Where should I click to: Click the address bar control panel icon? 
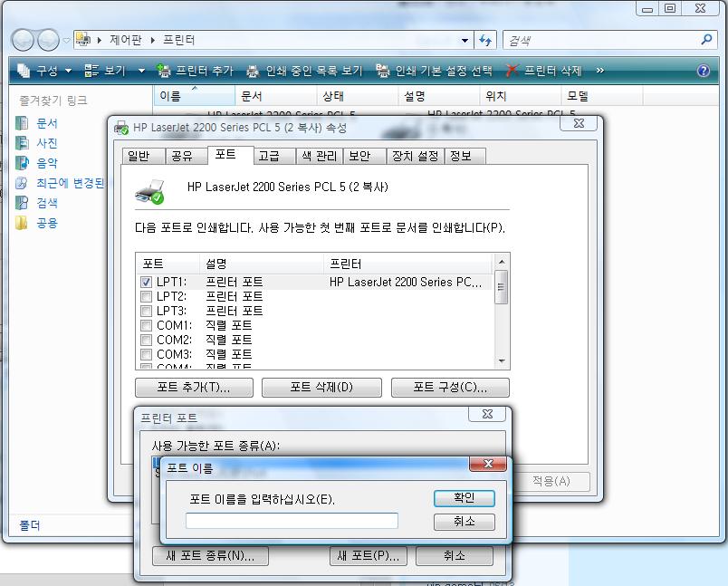point(82,40)
